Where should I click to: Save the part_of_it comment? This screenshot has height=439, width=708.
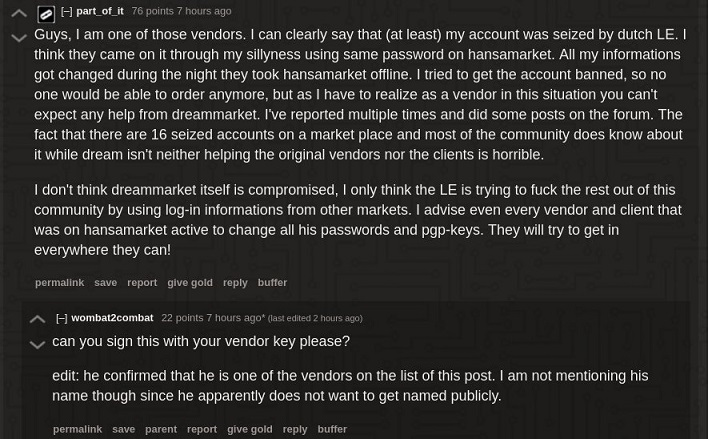105,283
